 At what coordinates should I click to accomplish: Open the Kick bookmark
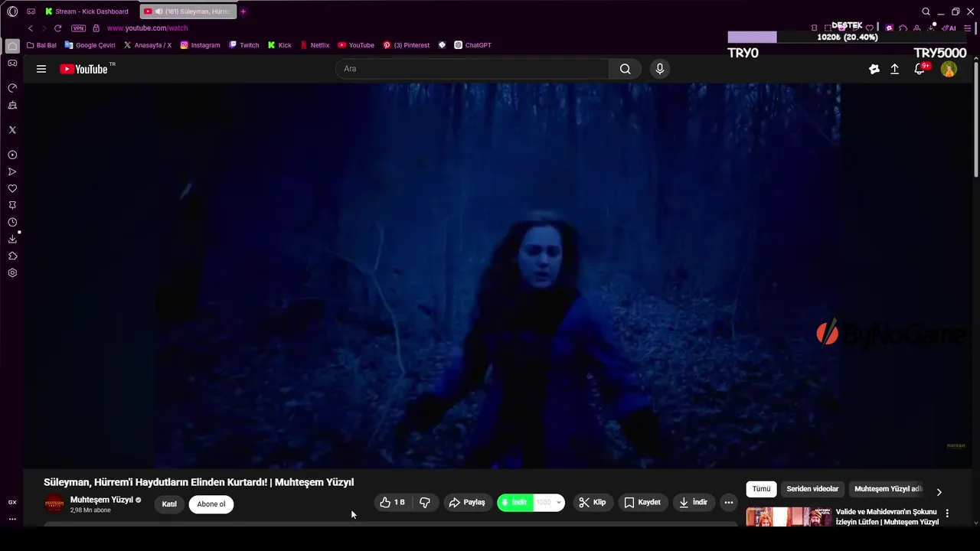pos(279,45)
